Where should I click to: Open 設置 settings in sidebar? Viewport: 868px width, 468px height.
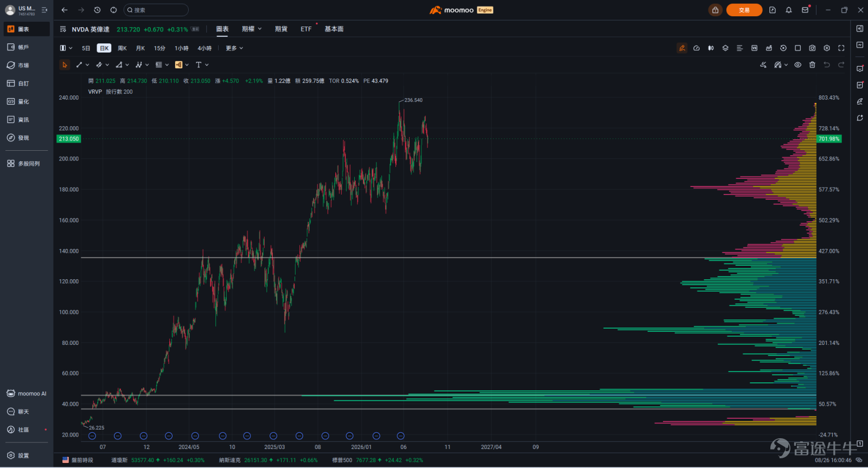coord(26,456)
